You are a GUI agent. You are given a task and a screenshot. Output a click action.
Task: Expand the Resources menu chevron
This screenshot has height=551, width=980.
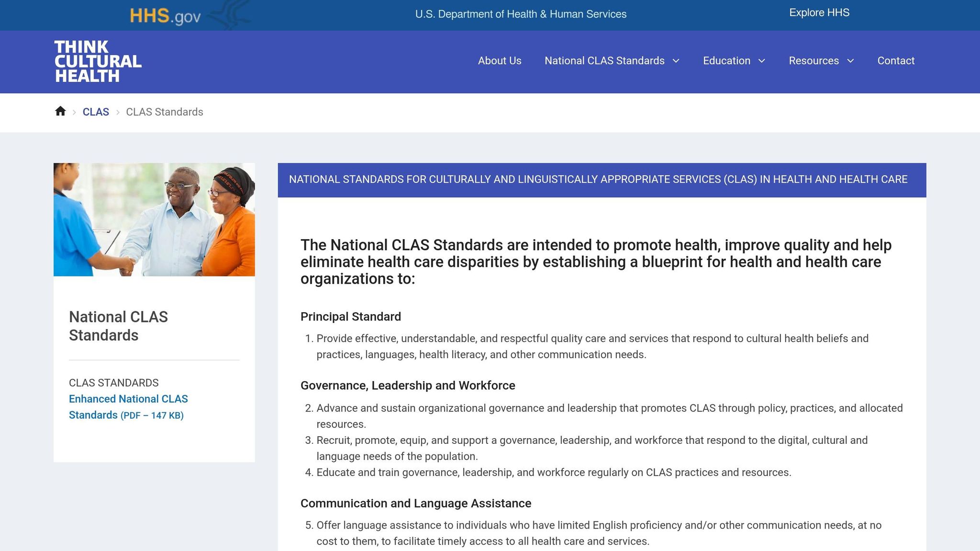coord(850,61)
